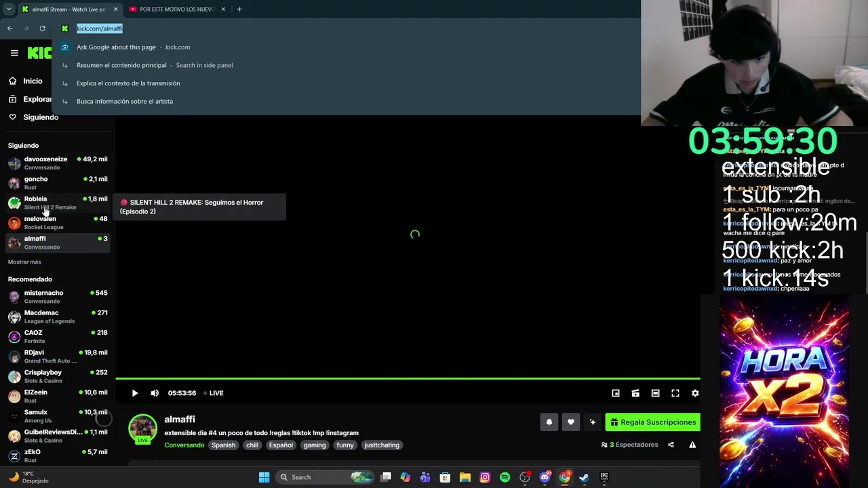Reload the page

42,28
